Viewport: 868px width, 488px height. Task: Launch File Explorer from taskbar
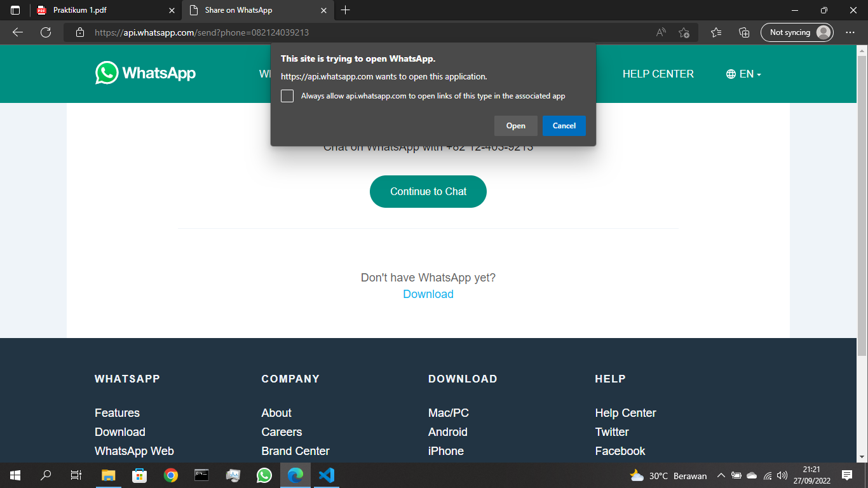(109, 475)
